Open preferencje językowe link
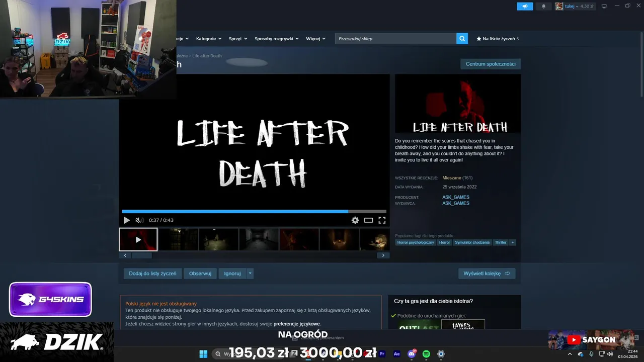This screenshot has height=362, width=644. point(296,324)
